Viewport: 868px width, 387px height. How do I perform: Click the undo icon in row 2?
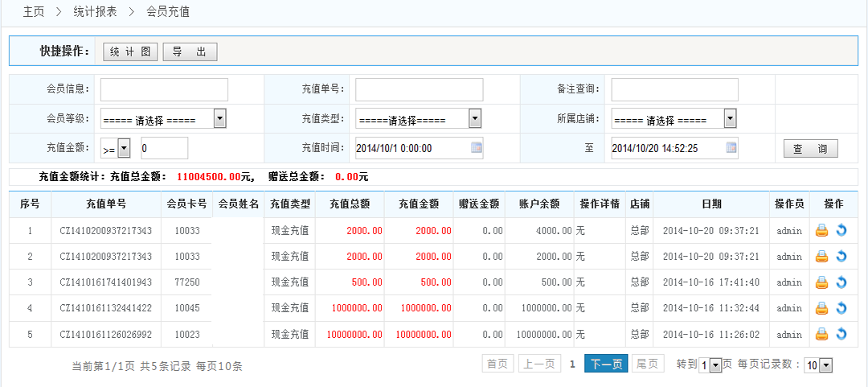[841, 257]
